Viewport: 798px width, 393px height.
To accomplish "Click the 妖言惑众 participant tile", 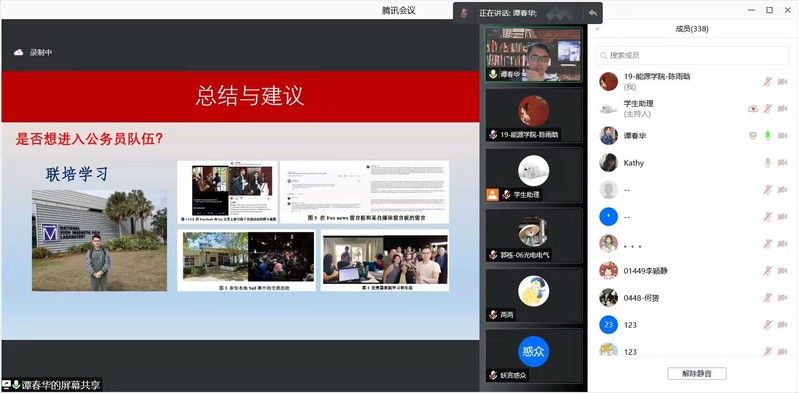I will [x=533, y=356].
